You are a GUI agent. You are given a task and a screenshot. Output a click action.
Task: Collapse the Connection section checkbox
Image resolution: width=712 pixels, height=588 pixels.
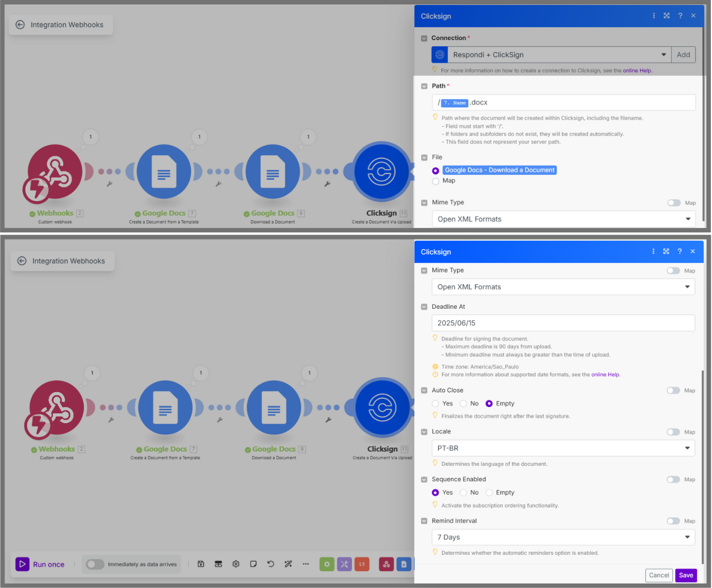pos(424,38)
